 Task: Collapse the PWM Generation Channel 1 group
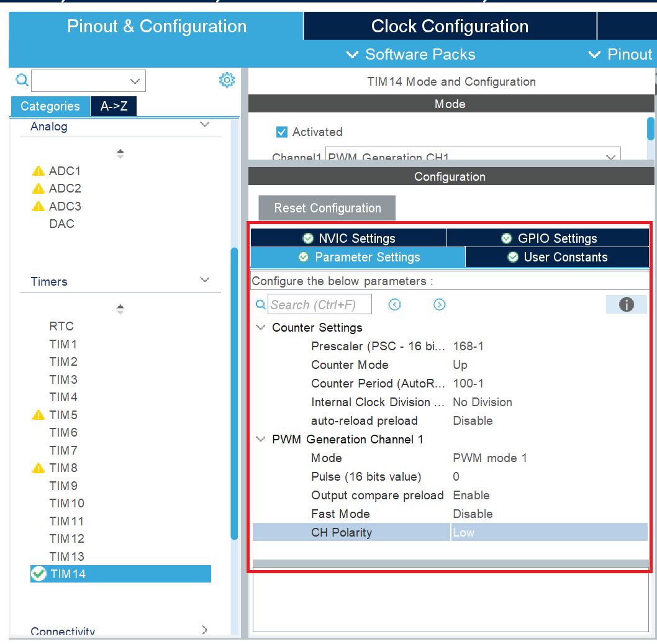click(x=261, y=439)
